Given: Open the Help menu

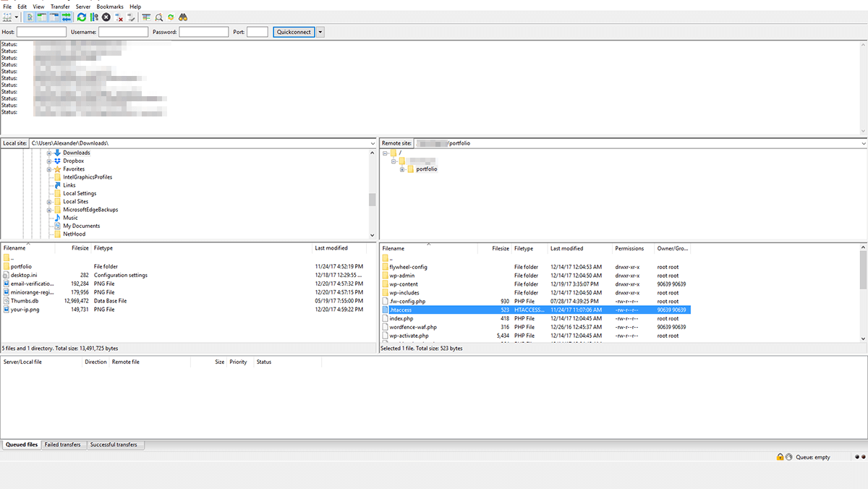Looking at the screenshot, I should (135, 6).
